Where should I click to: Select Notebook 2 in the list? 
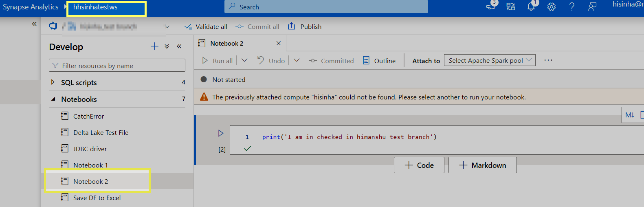tap(90, 181)
